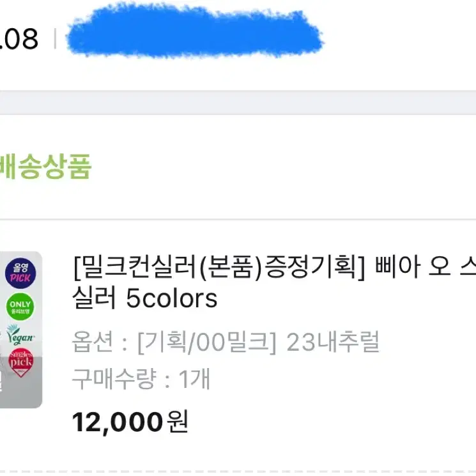Click the 옵션 label

point(94,343)
